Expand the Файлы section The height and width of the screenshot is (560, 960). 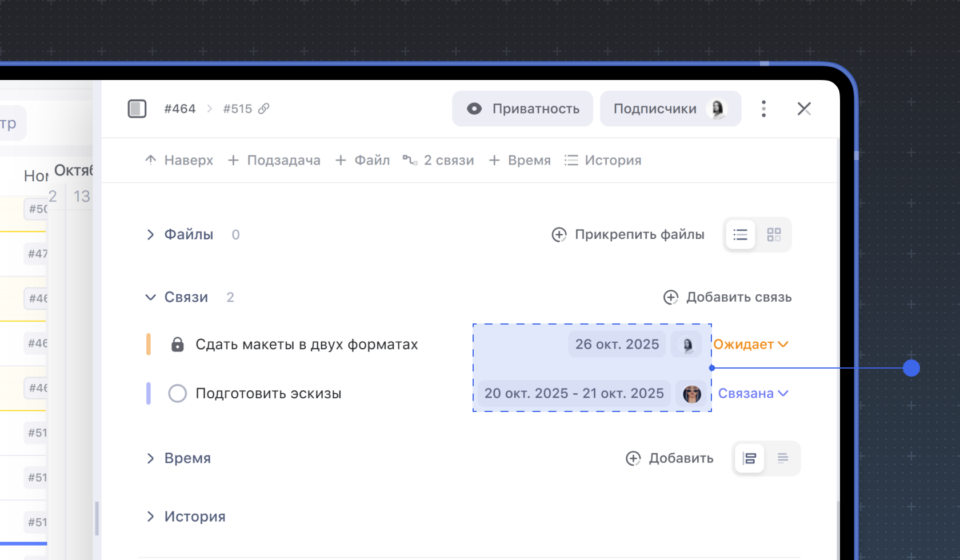151,235
